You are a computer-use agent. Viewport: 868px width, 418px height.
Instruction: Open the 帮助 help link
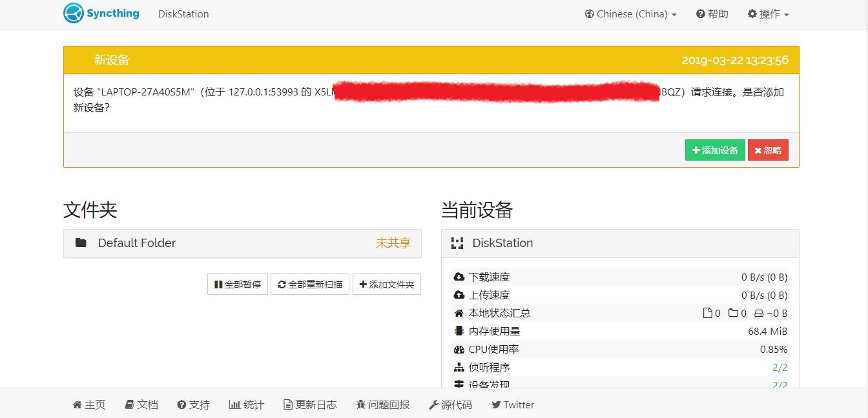(x=712, y=14)
